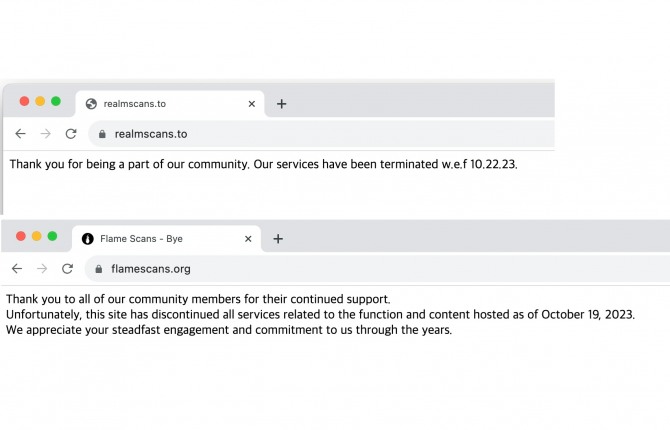Reload the flamescans.org page
This screenshot has width=670, height=430.
pyautogui.click(x=67, y=269)
